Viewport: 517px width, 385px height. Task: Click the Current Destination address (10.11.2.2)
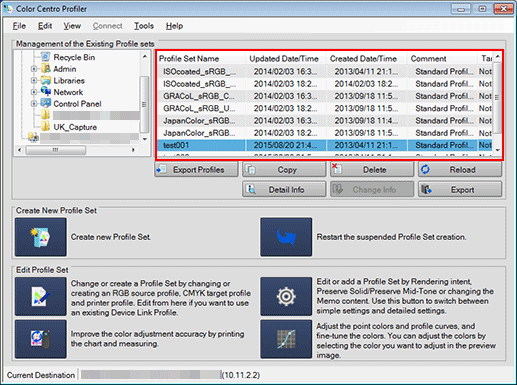(241, 375)
